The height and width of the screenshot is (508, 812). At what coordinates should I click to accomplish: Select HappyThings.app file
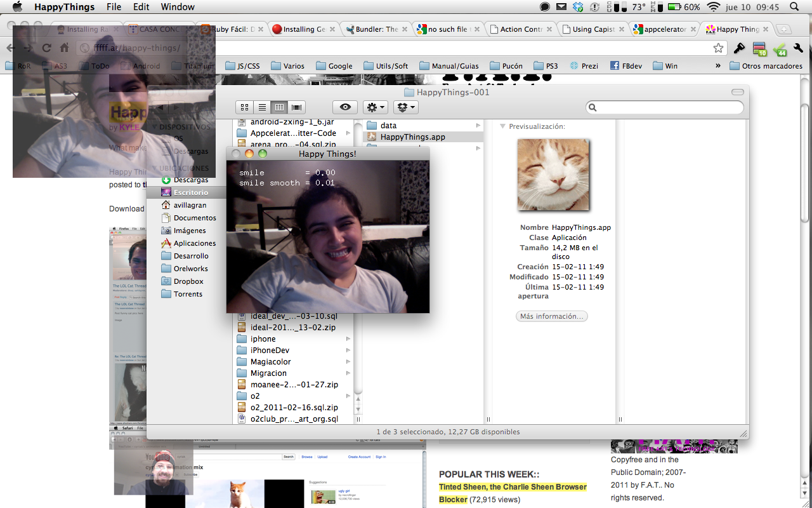[423, 137]
